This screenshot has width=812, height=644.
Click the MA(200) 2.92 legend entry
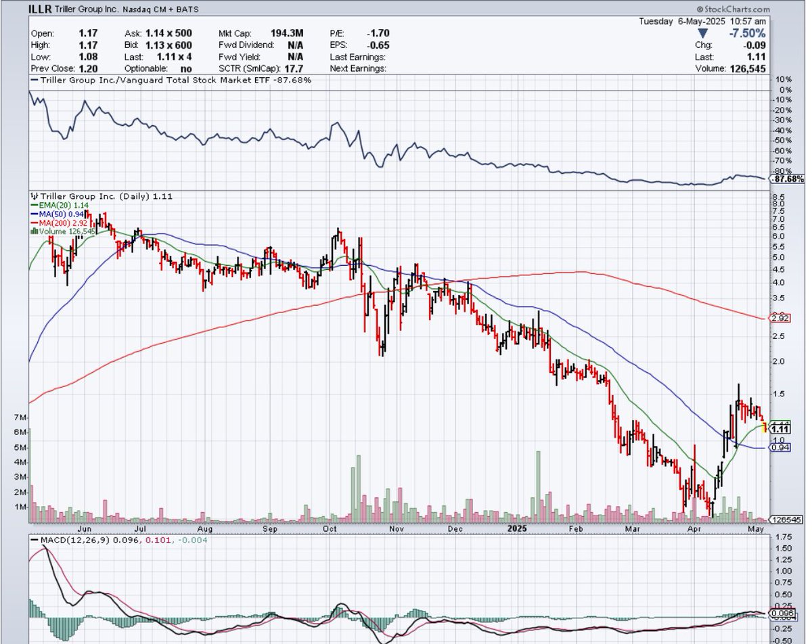click(x=60, y=223)
